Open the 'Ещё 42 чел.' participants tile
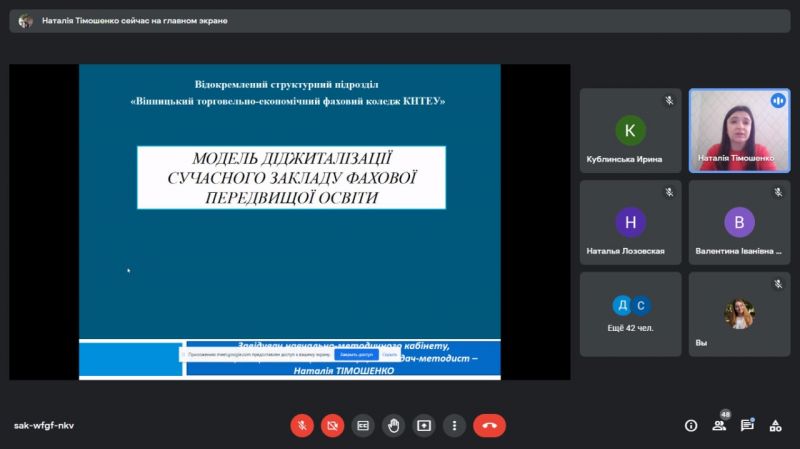Screen dimensions: 800x449 (x=630, y=314)
